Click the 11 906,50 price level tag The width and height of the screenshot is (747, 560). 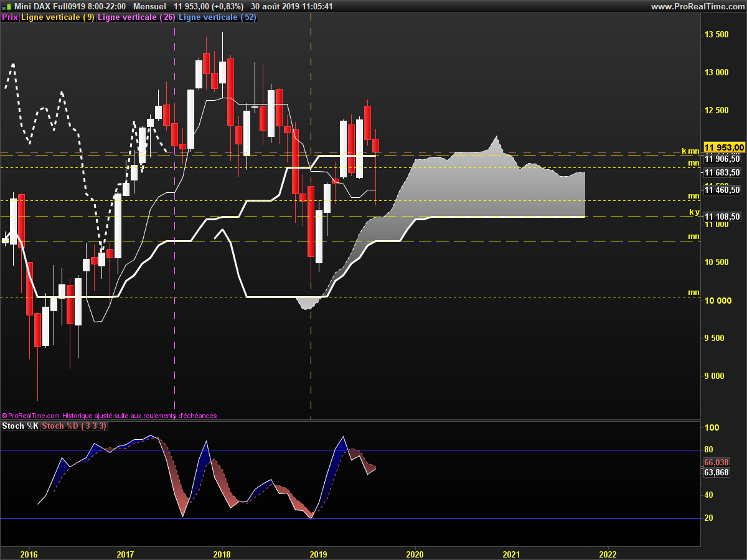pos(722,159)
